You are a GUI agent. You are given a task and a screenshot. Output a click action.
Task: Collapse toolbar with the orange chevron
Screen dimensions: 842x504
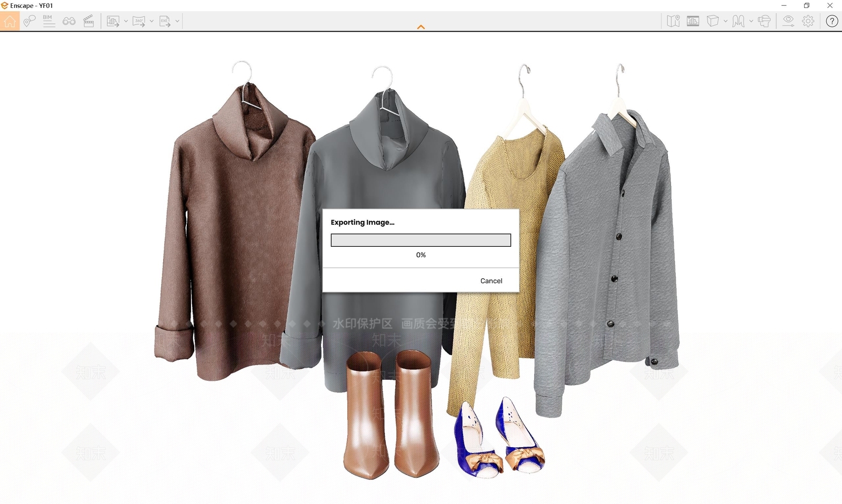[x=421, y=27]
